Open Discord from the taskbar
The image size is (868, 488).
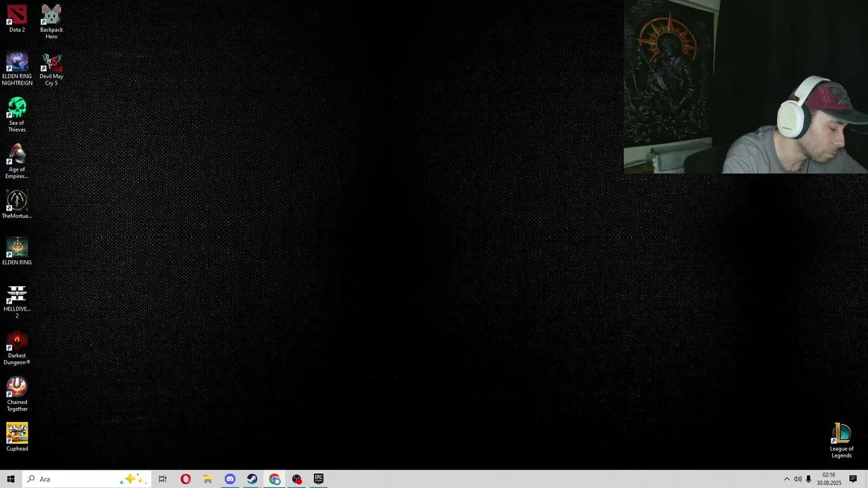[230, 479]
